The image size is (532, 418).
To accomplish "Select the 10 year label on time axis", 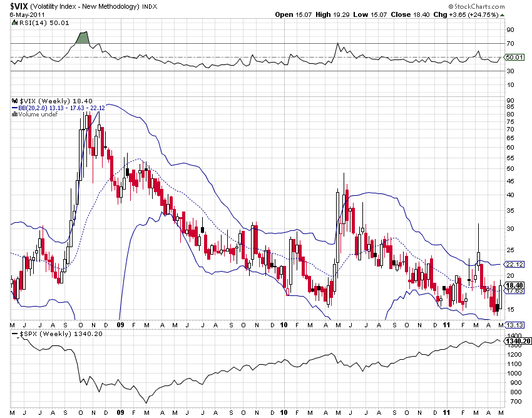I will click(284, 325).
